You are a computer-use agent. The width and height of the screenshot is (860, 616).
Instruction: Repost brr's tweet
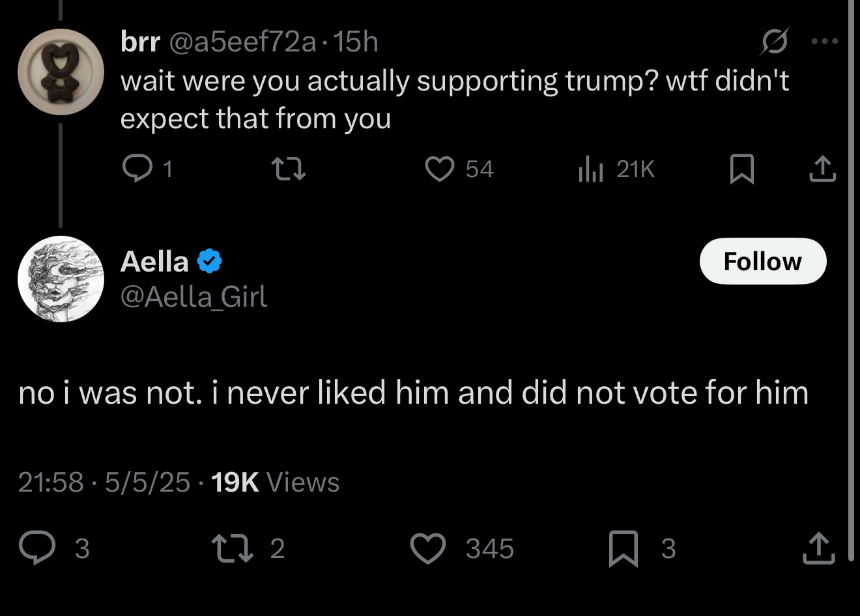pos(288,169)
